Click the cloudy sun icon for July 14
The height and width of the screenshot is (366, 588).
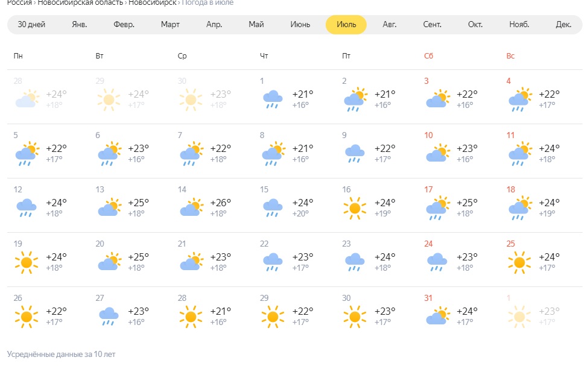[191, 207]
